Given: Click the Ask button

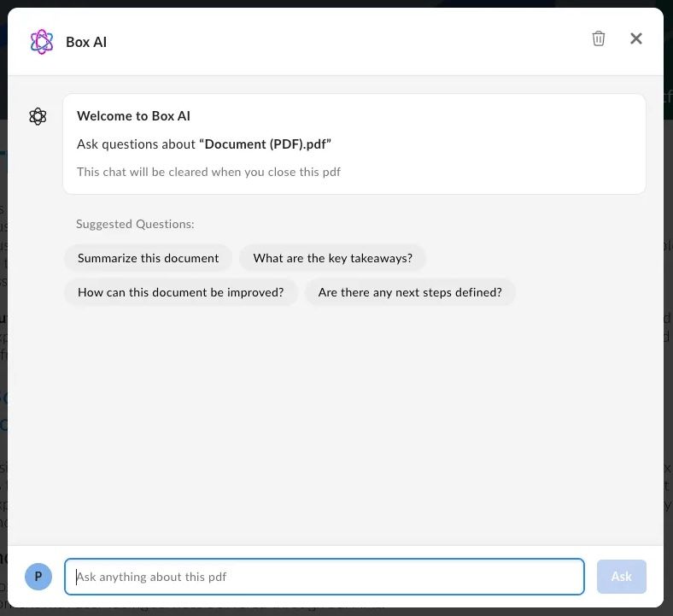Looking at the screenshot, I should (x=622, y=577).
